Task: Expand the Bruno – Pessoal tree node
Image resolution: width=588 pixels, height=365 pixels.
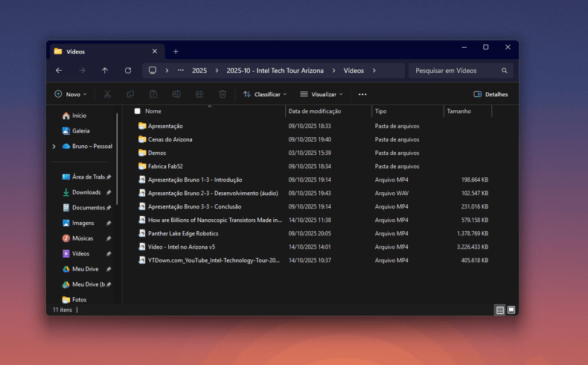Action: 54,146
